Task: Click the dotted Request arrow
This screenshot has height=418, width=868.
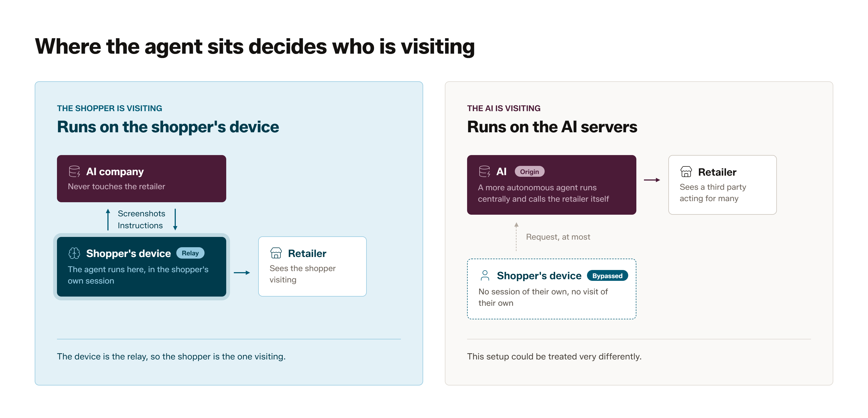Action: click(516, 236)
